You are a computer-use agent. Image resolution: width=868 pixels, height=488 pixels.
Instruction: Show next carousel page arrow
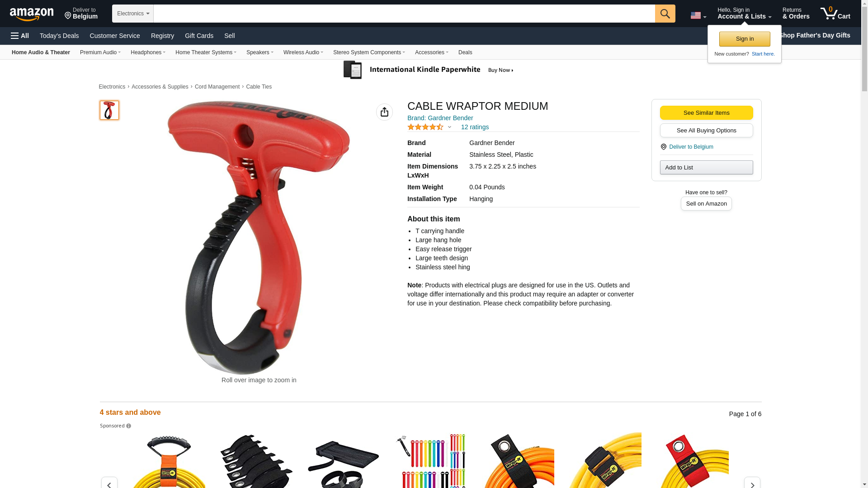pos(752,483)
